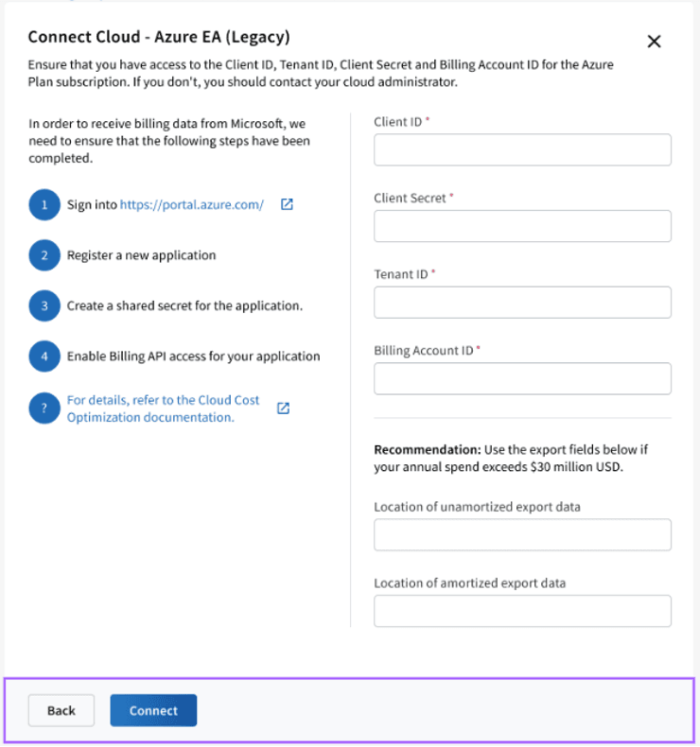The width and height of the screenshot is (700, 747).
Task: Click step 3 numbered circle icon
Action: coord(44,306)
